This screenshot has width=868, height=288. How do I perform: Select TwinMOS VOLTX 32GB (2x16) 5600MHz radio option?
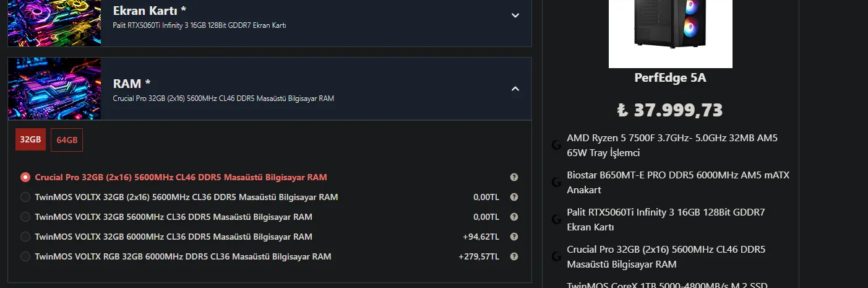click(25, 197)
